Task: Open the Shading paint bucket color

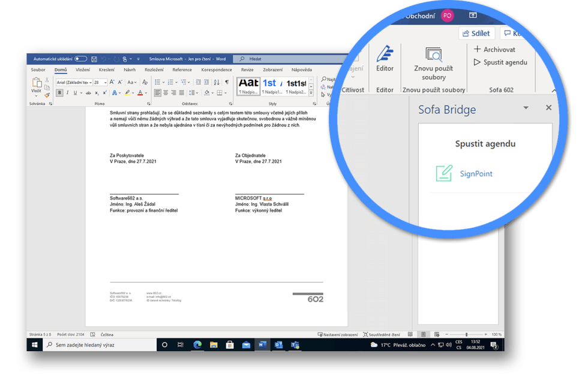Action: pos(206,92)
